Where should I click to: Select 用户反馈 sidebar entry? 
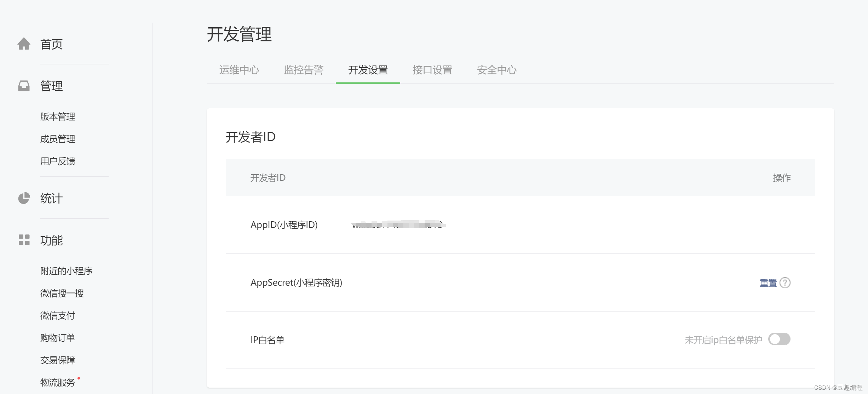(58, 161)
